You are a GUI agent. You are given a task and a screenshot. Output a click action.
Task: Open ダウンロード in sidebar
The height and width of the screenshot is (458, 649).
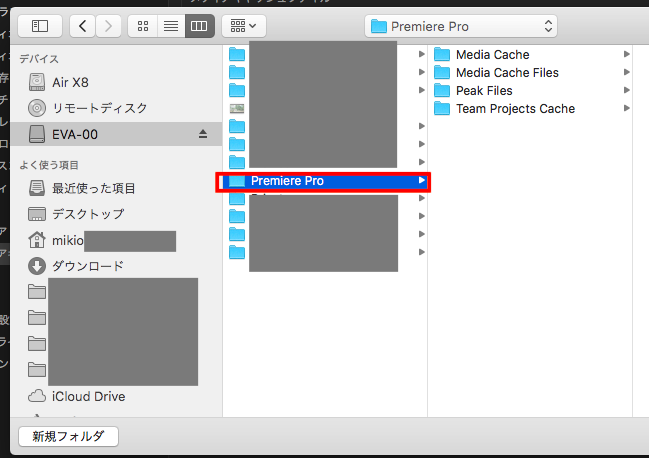click(x=116, y=266)
